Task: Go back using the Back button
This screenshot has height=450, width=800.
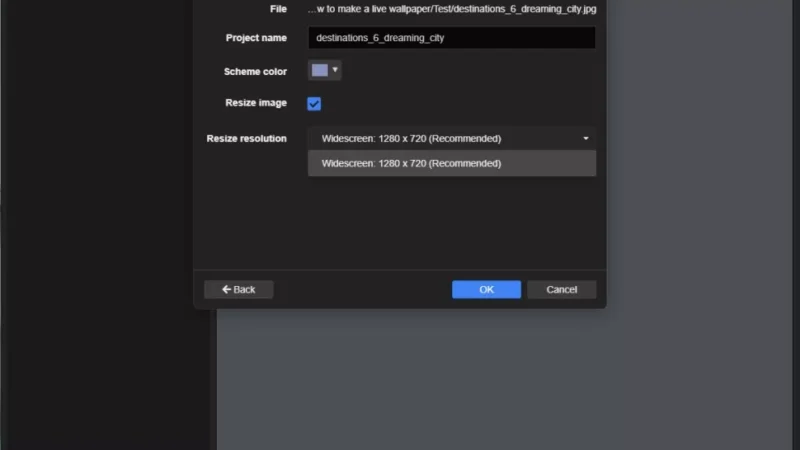Action: point(239,290)
